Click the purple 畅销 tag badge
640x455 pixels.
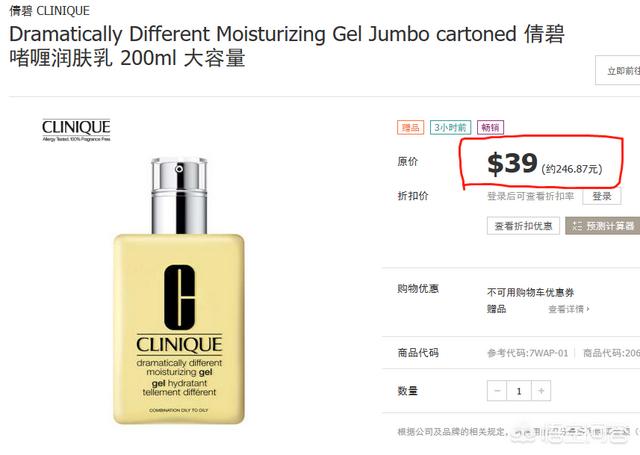coord(490,128)
